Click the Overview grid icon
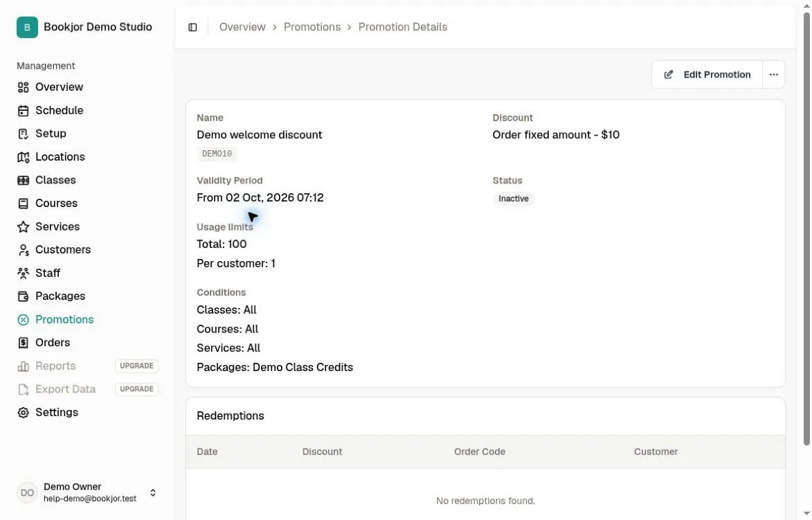812x520 pixels. pyautogui.click(x=23, y=87)
